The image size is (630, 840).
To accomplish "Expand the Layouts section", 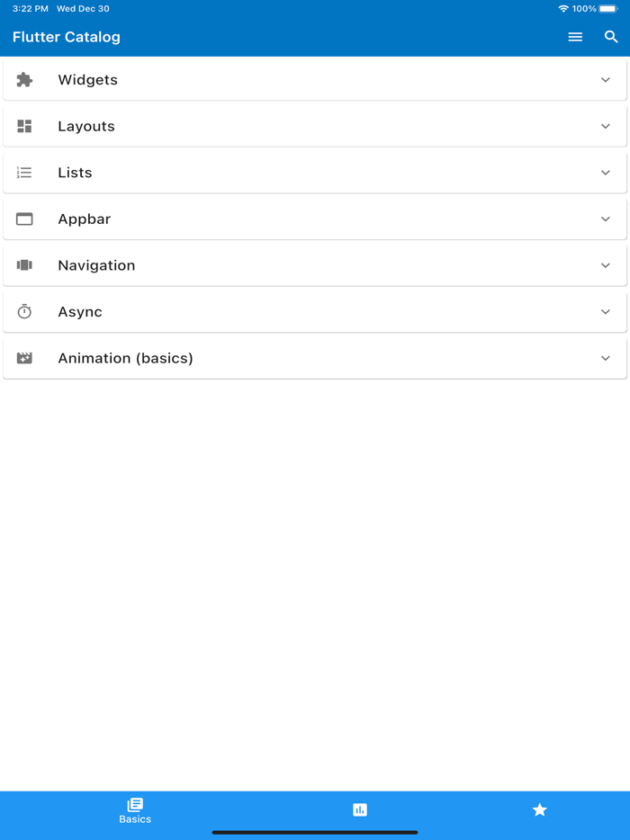I will pyautogui.click(x=606, y=126).
